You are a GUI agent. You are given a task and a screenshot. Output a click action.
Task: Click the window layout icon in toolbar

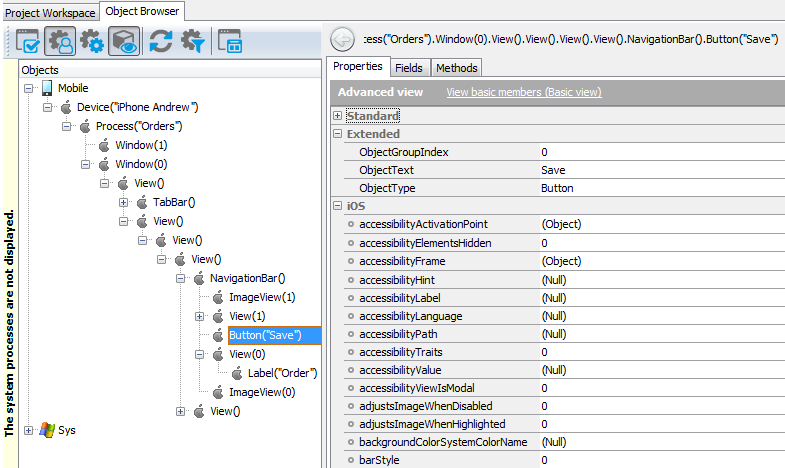228,41
